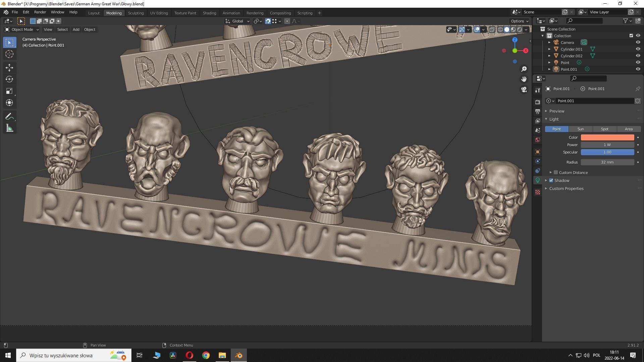Switch to material preview shading

pos(513,29)
